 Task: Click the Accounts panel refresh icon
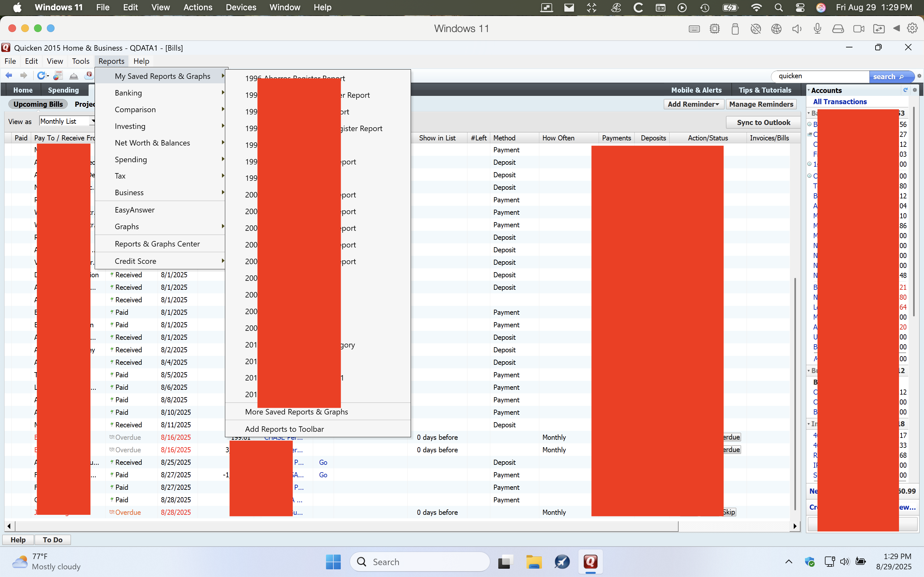[x=905, y=90]
